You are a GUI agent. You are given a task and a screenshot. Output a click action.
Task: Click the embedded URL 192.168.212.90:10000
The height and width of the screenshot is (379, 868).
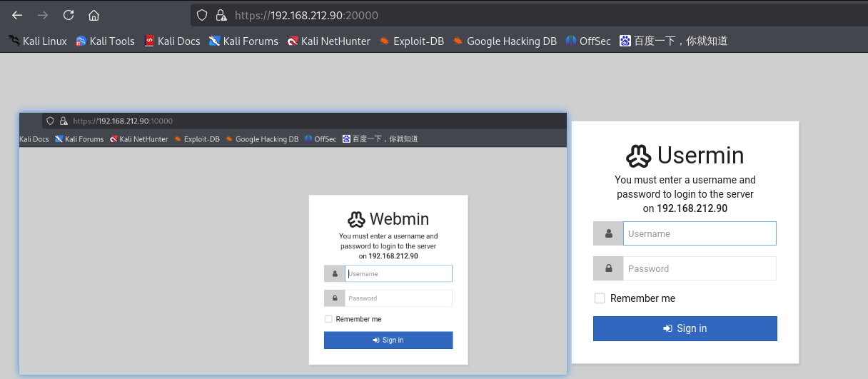[123, 121]
